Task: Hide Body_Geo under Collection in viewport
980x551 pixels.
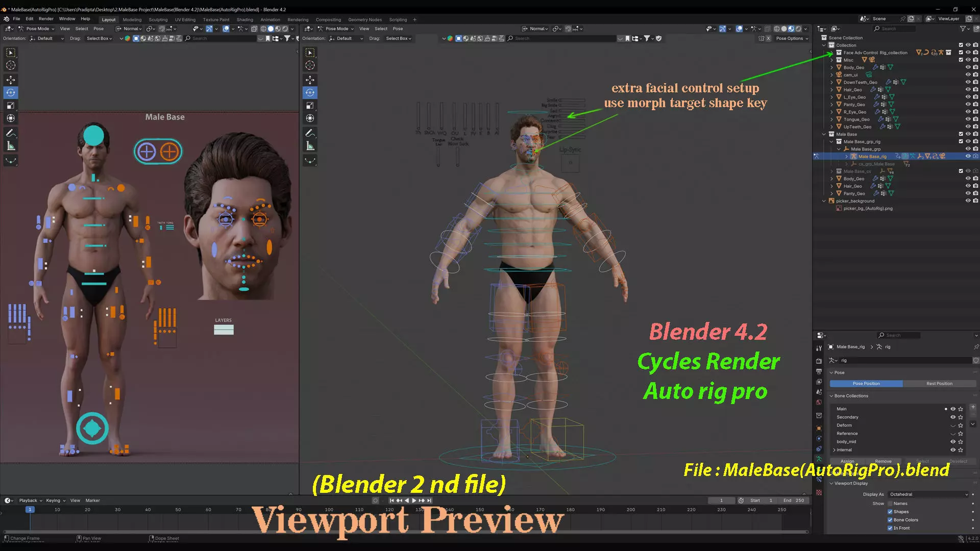Action: [x=968, y=67]
